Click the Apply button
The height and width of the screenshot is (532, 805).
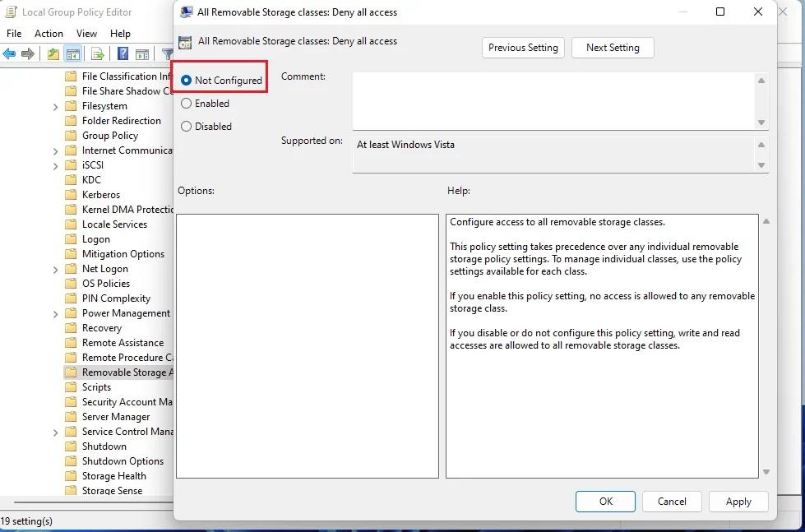738,502
